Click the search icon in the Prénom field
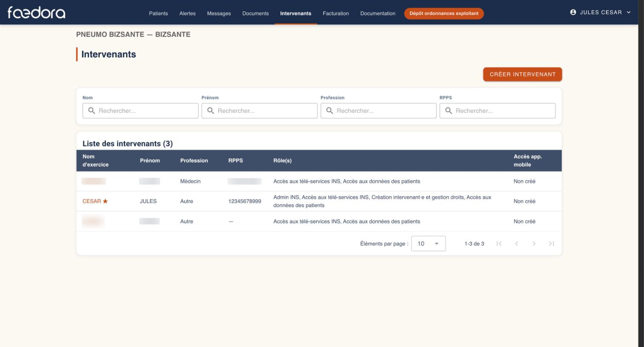This screenshot has width=644, height=347. tap(210, 111)
